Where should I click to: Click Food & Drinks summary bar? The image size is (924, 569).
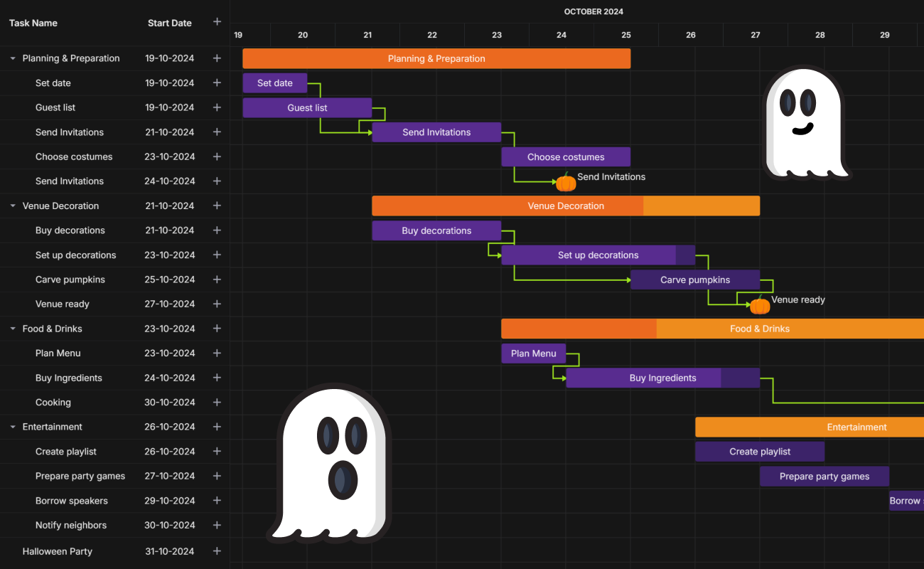pyautogui.click(x=713, y=329)
